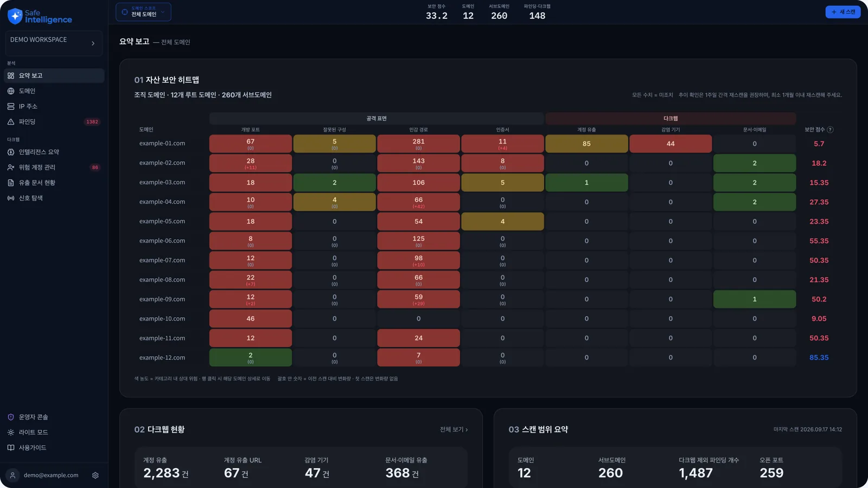Image resolution: width=868 pixels, height=488 pixels.
Task: Expand the DEMO WORKSPACE selector
Action: (x=54, y=43)
